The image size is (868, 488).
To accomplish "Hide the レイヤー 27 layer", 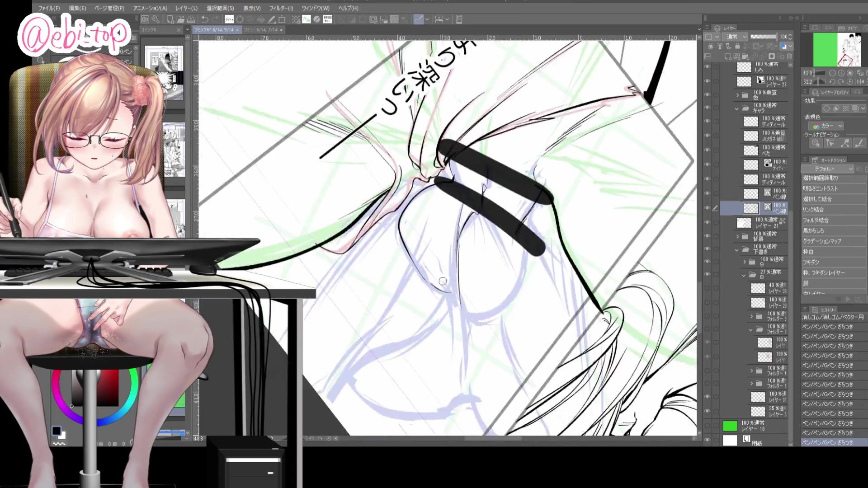I will [707, 81].
